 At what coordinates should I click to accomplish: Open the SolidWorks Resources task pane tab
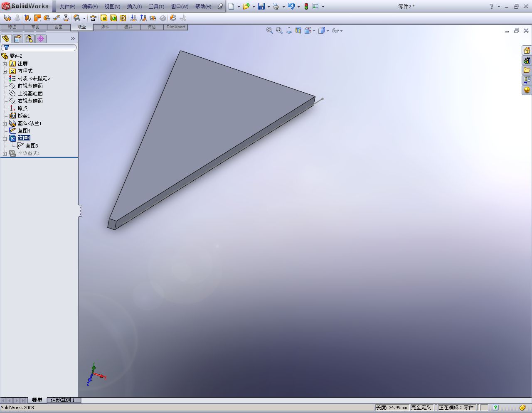pyautogui.click(x=527, y=50)
